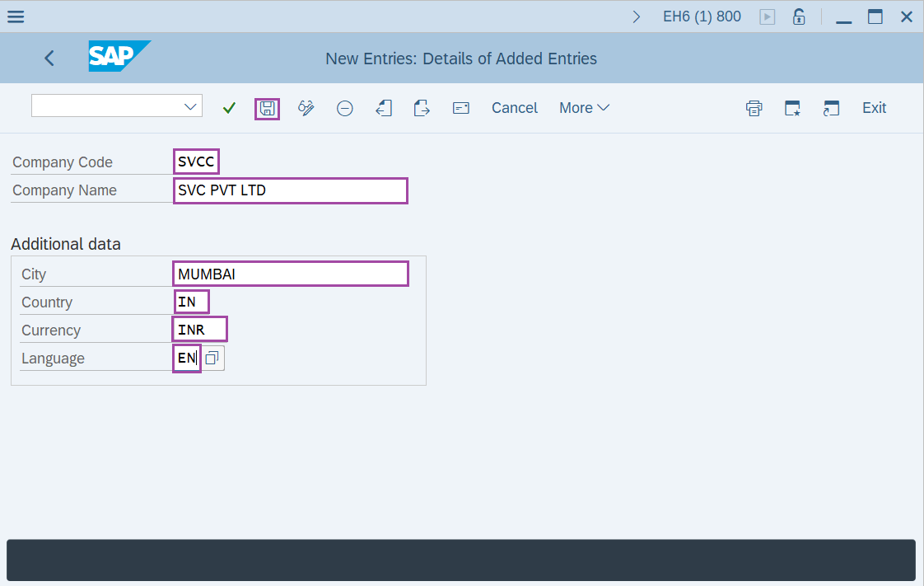Click the Save floppy disk icon
Screen dimensions: 924x586
267,108
